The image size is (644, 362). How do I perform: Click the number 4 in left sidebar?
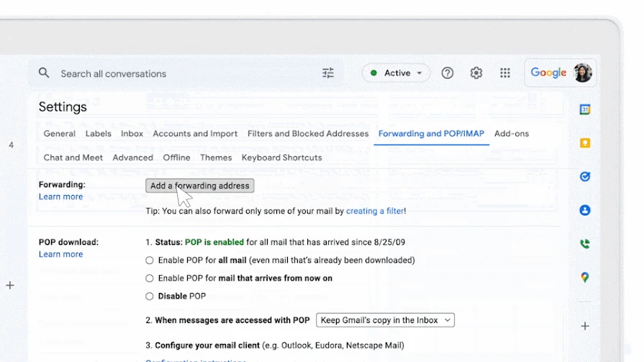pos(11,145)
